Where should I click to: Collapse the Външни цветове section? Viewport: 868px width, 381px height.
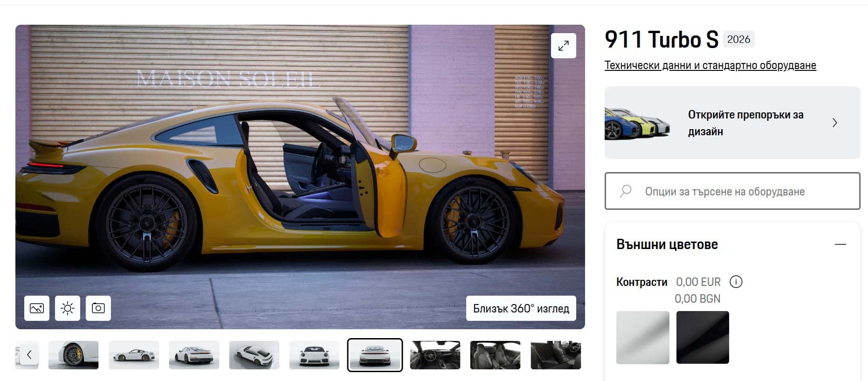840,244
